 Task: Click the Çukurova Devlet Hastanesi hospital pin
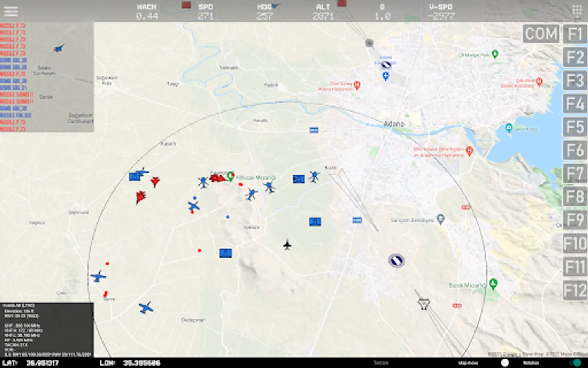click(539, 81)
